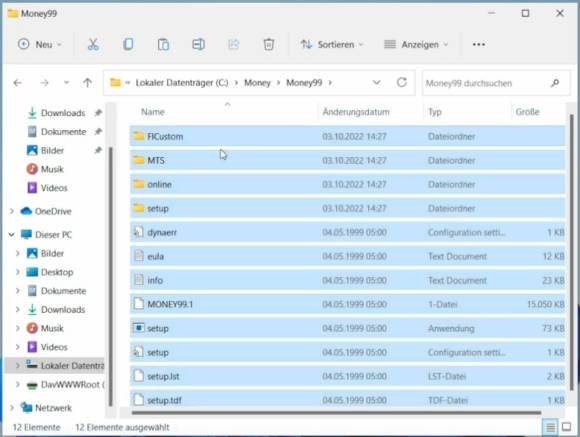Click the search magnifier icon

(555, 83)
